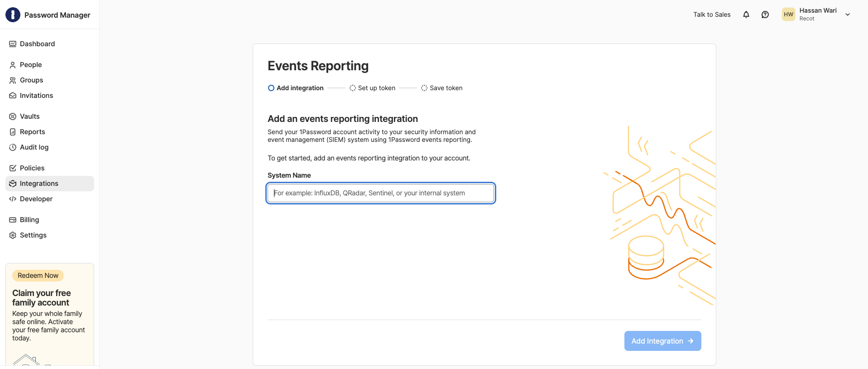Select Reports in the sidebar
868x369 pixels.
(50, 132)
